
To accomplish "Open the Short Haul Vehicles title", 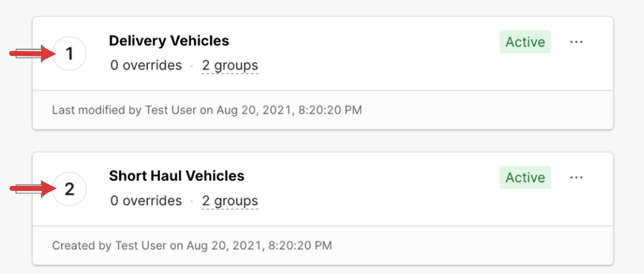I will (x=177, y=176).
